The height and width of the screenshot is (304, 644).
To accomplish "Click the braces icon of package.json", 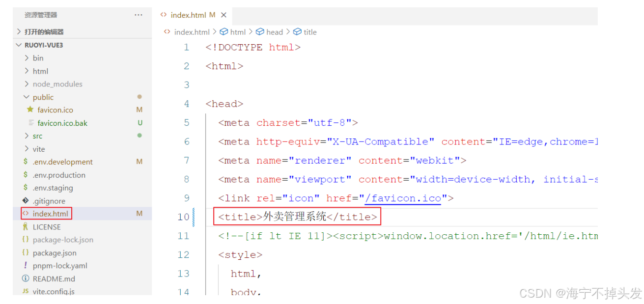I will coord(26,253).
